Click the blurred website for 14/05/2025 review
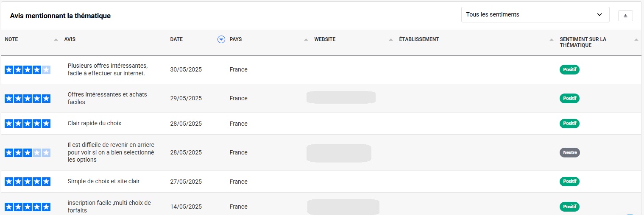 coord(343,207)
